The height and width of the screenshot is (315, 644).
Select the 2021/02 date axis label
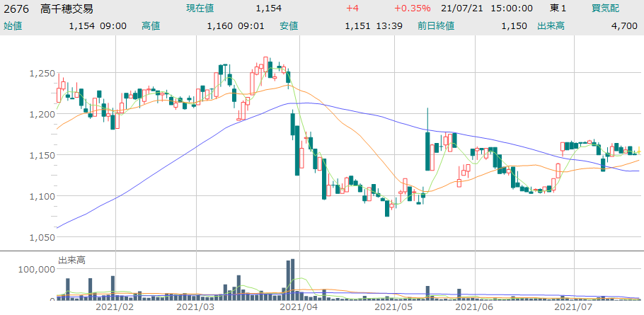click(x=115, y=307)
